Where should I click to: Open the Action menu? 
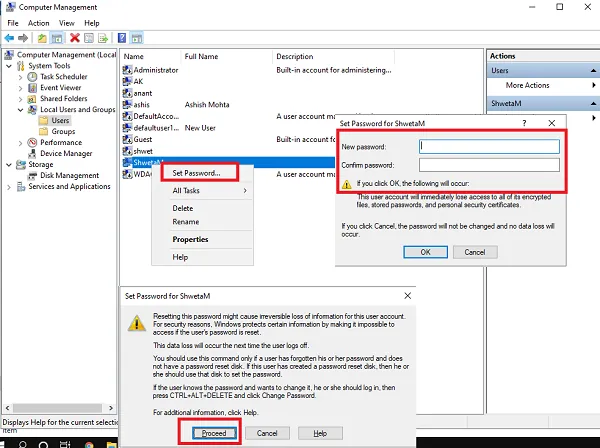click(x=38, y=23)
